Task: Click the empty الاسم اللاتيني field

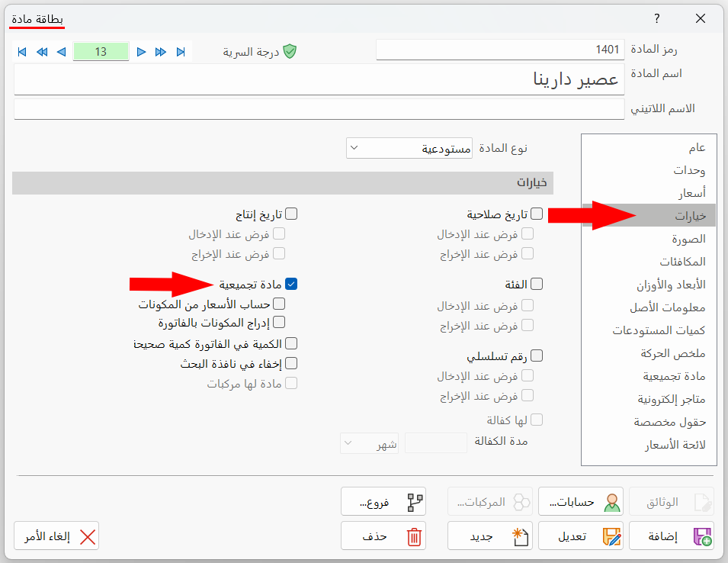Action: click(x=319, y=109)
